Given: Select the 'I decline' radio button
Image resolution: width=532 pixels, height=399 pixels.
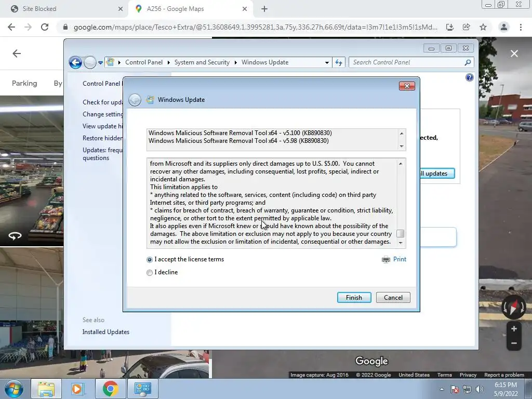Looking at the screenshot, I should (x=150, y=272).
